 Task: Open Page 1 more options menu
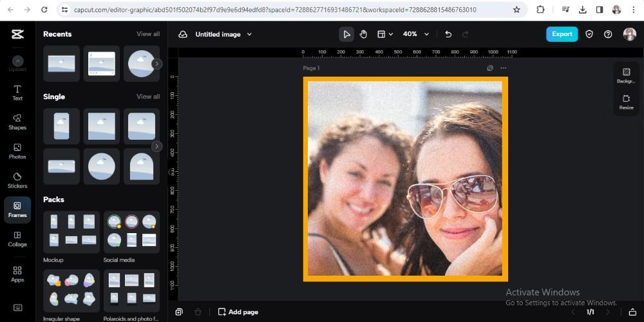coord(503,68)
